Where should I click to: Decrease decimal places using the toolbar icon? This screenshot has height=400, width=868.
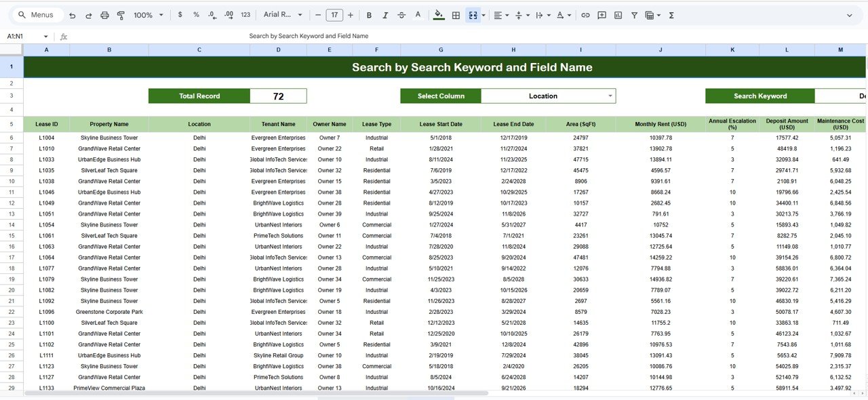(213, 14)
